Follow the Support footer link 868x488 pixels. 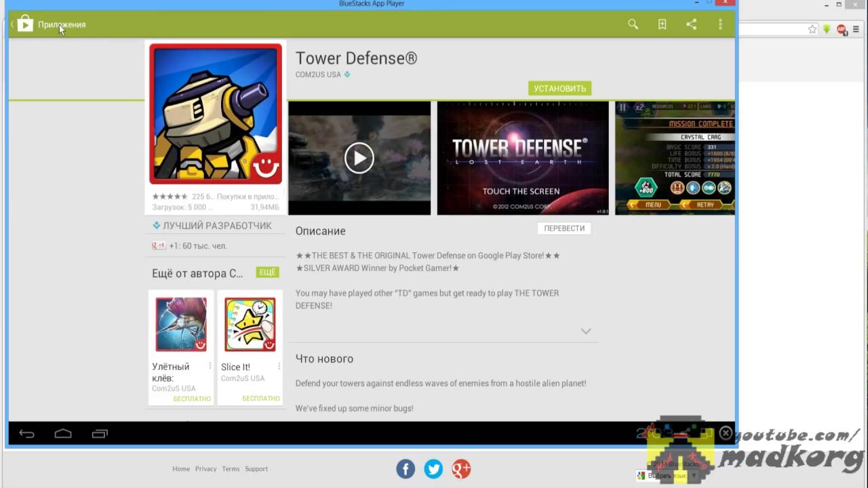pos(256,469)
